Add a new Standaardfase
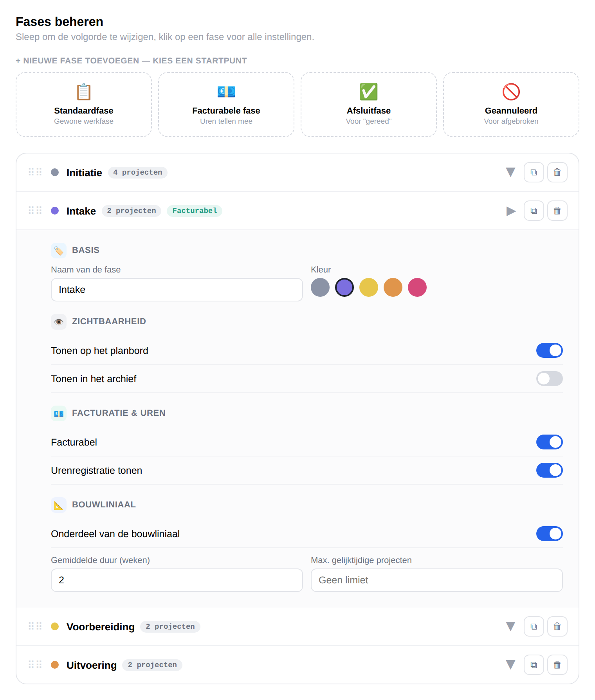The image size is (595, 700). pyautogui.click(x=84, y=105)
